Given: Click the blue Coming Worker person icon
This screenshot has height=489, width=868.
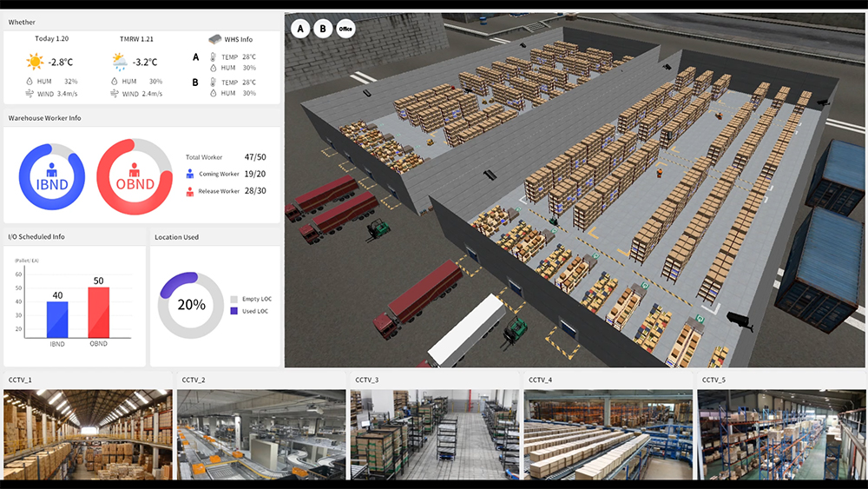Looking at the screenshot, I should pyautogui.click(x=190, y=174).
